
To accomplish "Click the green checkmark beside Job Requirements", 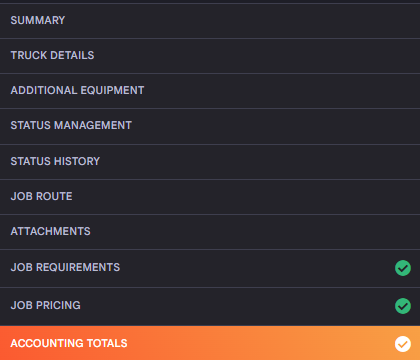I will point(403,268).
